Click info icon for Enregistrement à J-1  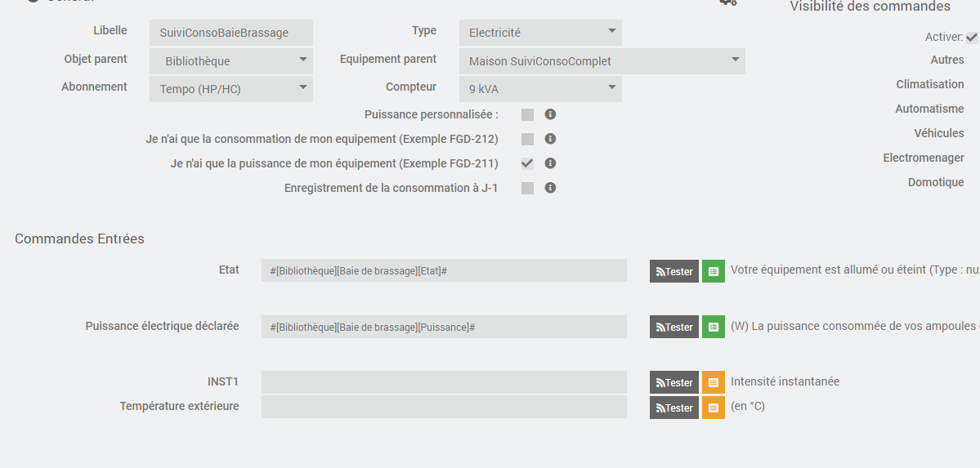point(550,188)
